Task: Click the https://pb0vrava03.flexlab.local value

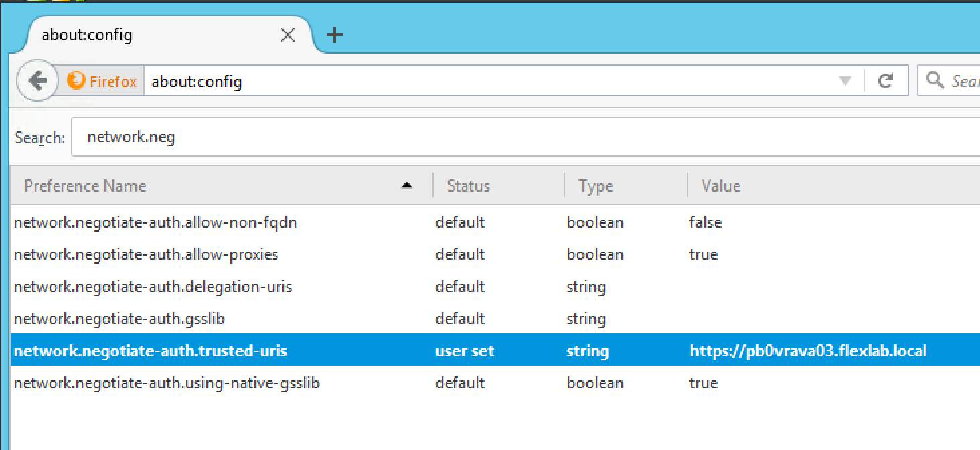Action: coord(808,350)
